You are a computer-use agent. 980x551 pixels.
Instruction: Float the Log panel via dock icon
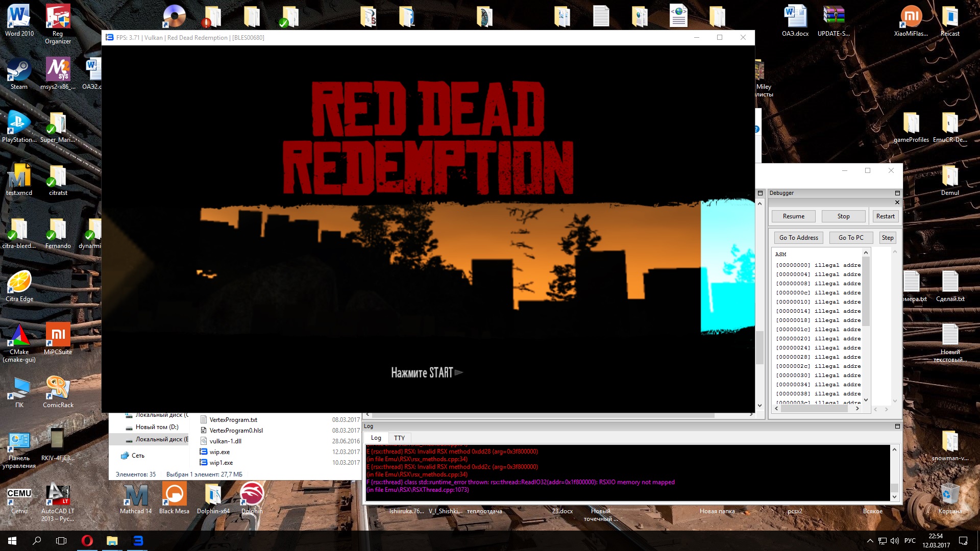click(x=897, y=427)
